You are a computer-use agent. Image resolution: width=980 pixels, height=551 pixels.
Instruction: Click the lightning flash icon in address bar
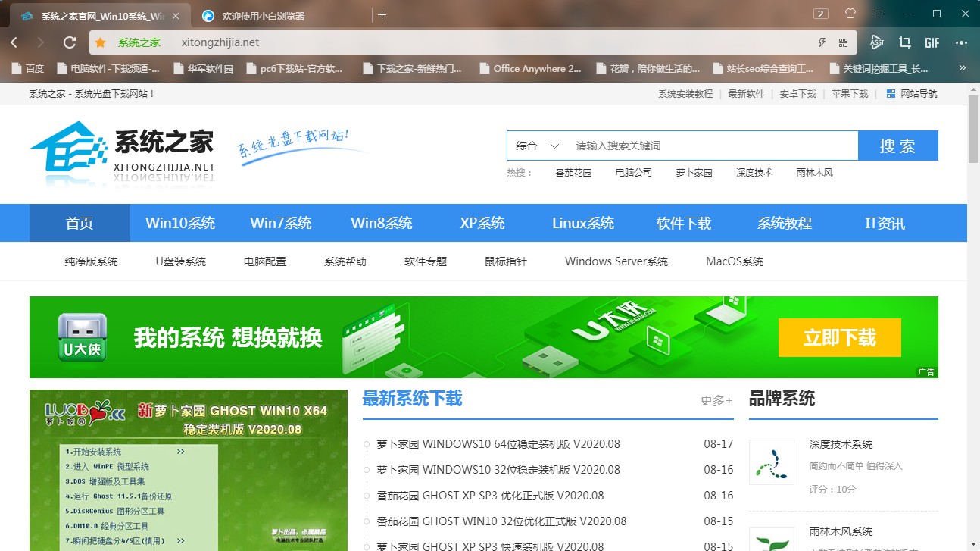click(x=822, y=42)
